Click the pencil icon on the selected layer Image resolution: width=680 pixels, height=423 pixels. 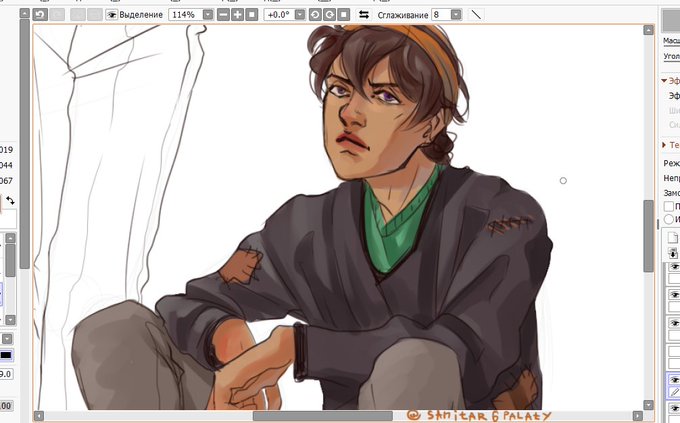click(x=674, y=392)
